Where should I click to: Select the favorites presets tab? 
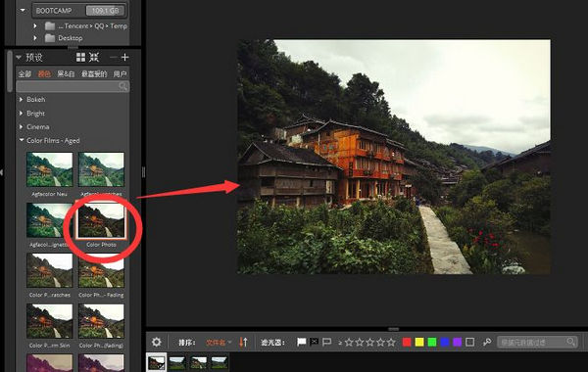(94, 73)
